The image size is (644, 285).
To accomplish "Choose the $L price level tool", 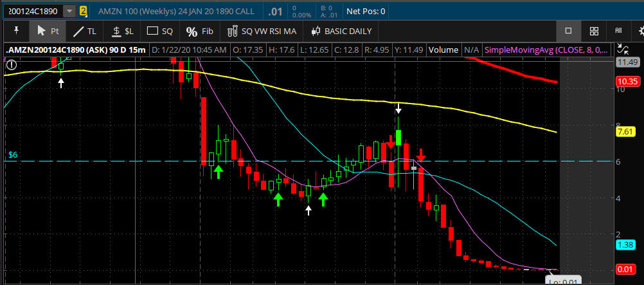I will [x=122, y=31].
